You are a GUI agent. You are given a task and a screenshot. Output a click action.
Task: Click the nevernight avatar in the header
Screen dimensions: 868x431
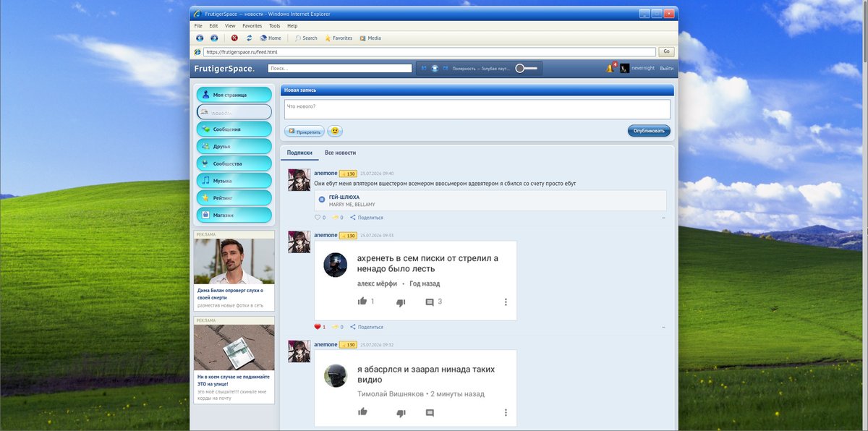(x=624, y=68)
